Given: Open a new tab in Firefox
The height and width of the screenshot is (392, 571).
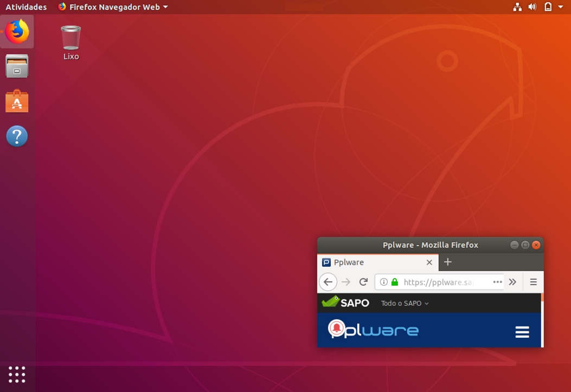Looking at the screenshot, I should pyautogui.click(x=448, y=262).
